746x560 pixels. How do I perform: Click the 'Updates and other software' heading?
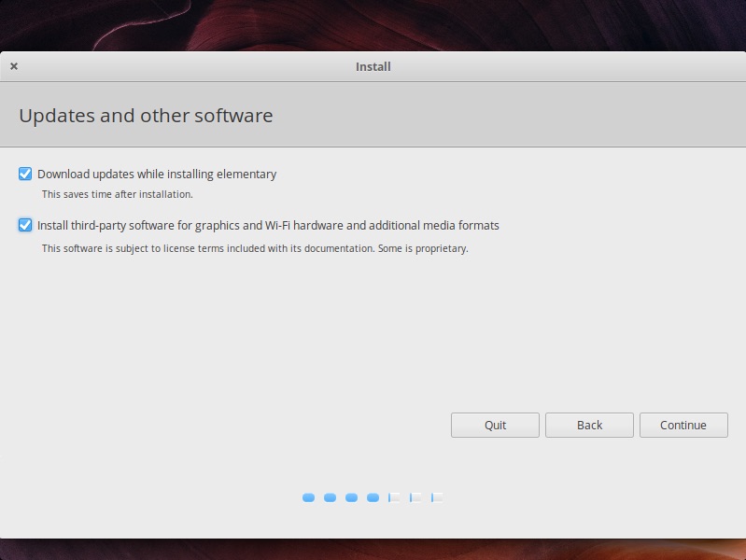(146, 116)
